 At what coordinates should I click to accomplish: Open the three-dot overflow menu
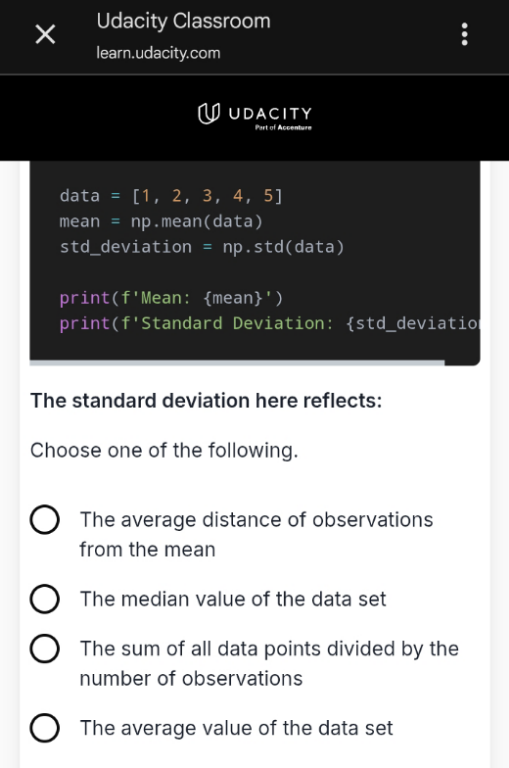point(464,34)
